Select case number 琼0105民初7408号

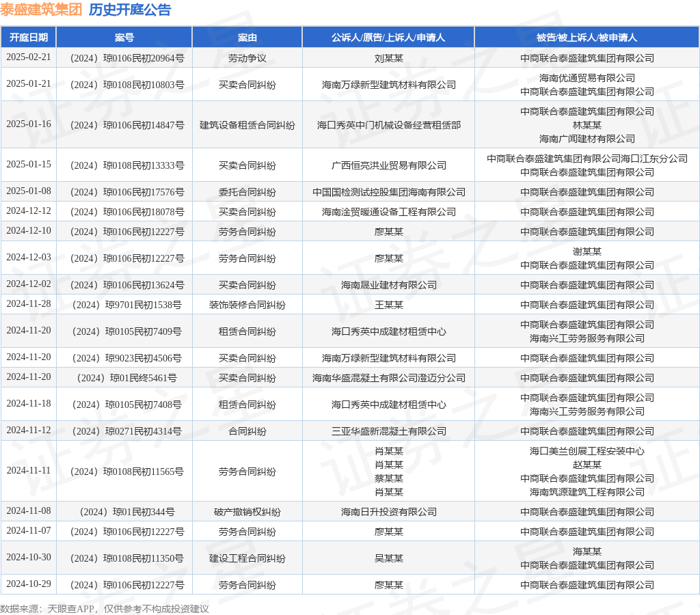click(127, 405)
